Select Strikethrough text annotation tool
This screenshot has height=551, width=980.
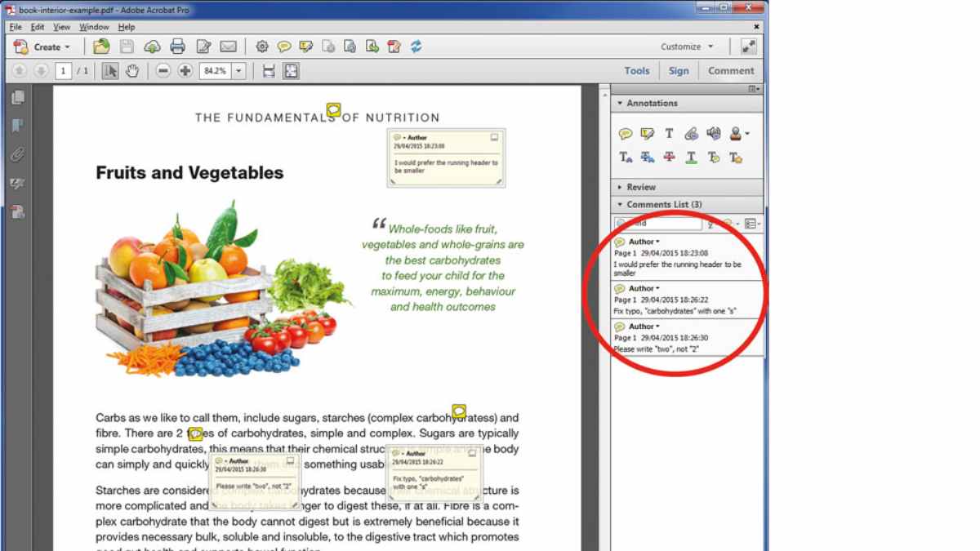pos(669,158)
